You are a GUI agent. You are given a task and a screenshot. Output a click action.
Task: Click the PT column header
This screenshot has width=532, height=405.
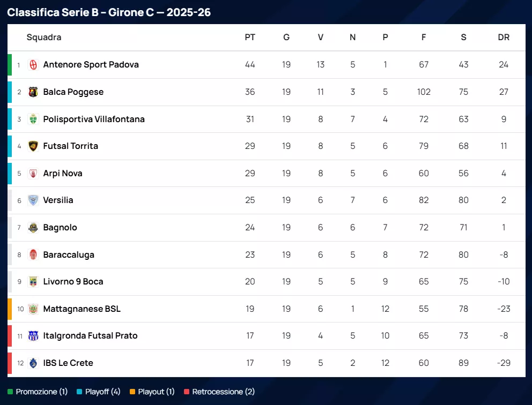click(250, 37)
